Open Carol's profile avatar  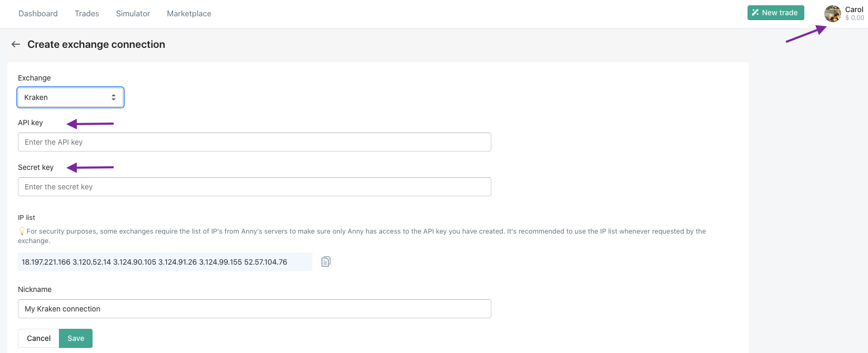click(833, 14)
